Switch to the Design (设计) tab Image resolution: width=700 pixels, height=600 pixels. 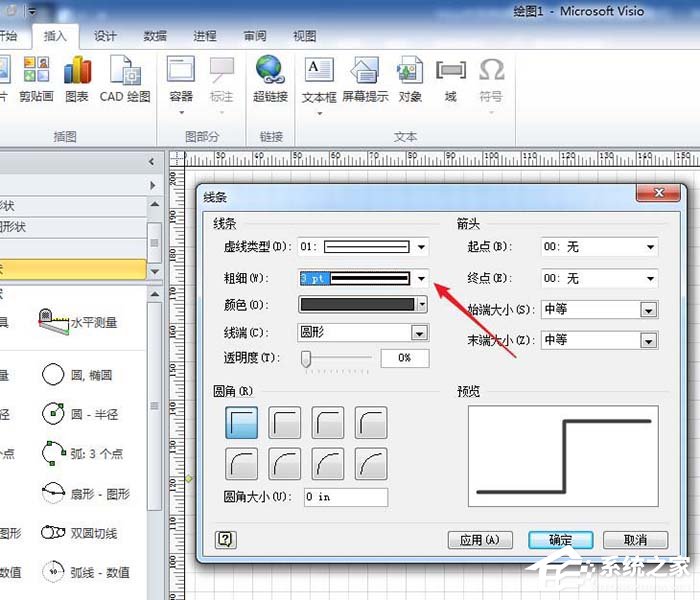(105, 36)
